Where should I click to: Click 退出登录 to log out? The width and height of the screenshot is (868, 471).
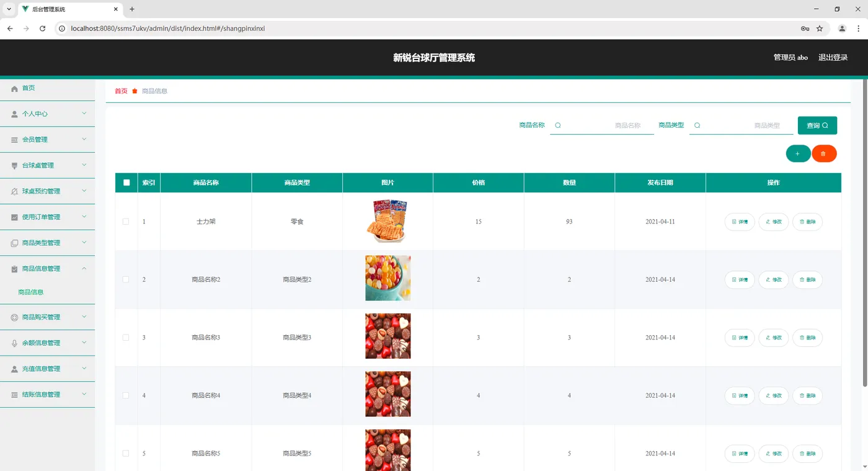[x=833, y=58]
